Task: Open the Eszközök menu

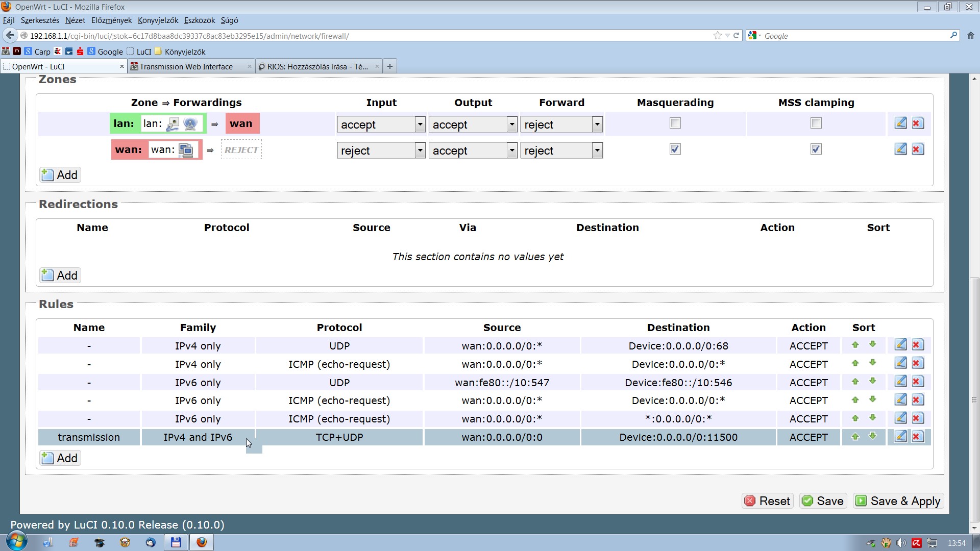Action: coord(199,20)
